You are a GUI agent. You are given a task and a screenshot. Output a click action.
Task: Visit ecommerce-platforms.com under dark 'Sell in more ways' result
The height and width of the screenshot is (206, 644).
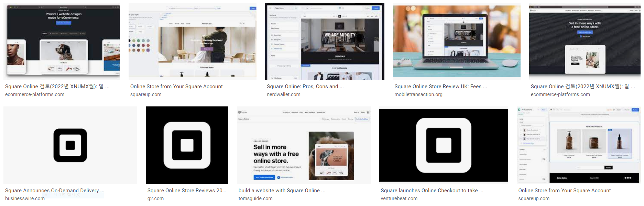(x=560, y=94)
